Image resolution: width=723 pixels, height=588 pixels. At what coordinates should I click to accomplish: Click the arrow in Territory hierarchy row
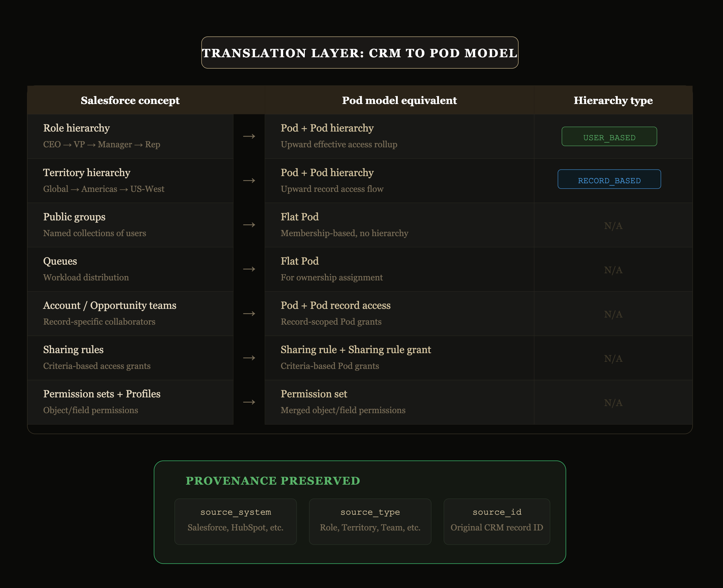coord(249,180)
